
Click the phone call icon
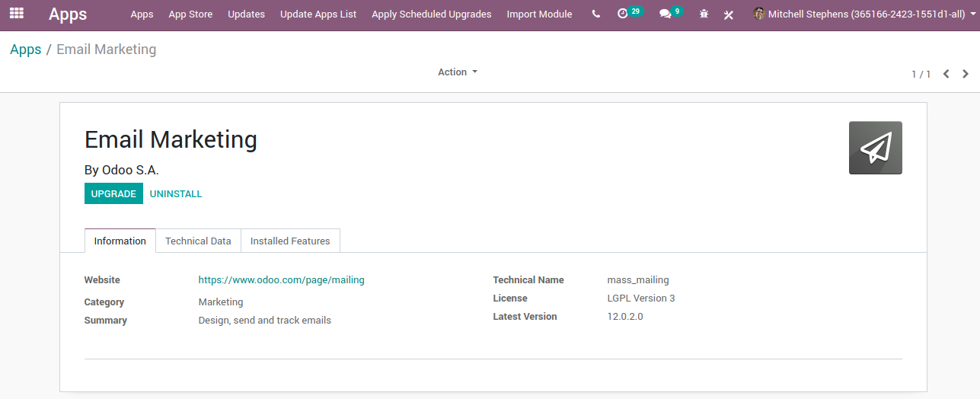(595, 14)
